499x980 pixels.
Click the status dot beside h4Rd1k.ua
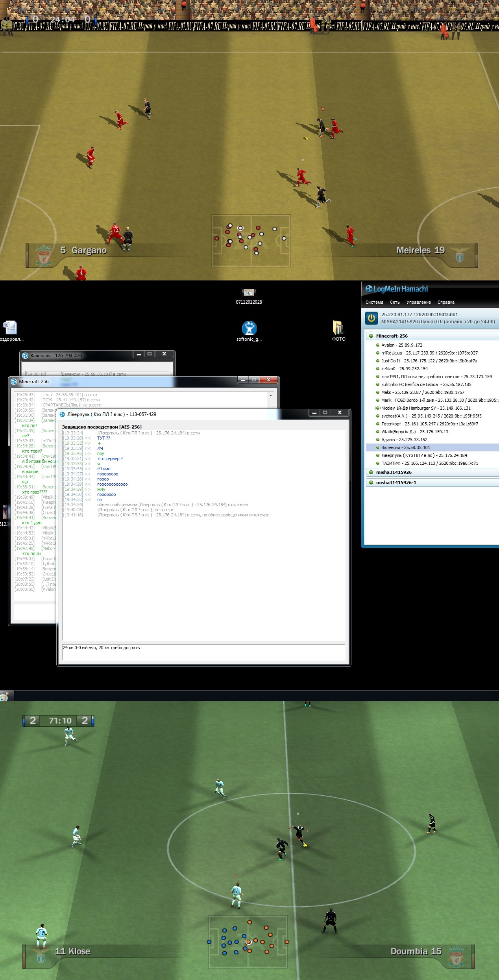(378, 353)
